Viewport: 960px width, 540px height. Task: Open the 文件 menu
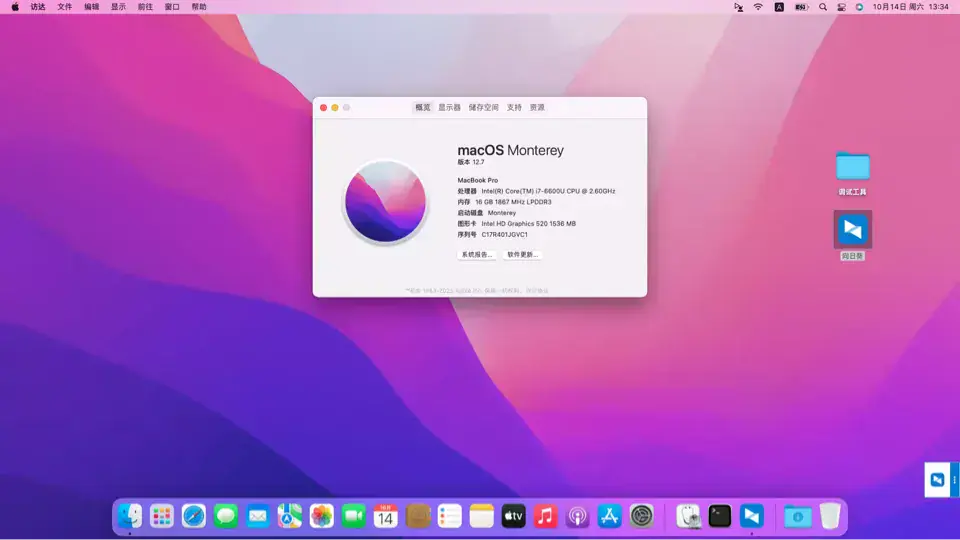click(64, 7)
